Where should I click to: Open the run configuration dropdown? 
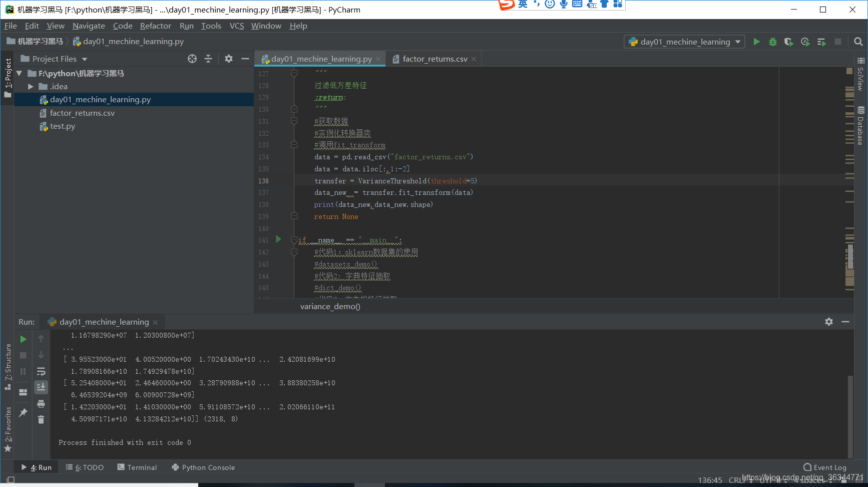pos(684,42)
